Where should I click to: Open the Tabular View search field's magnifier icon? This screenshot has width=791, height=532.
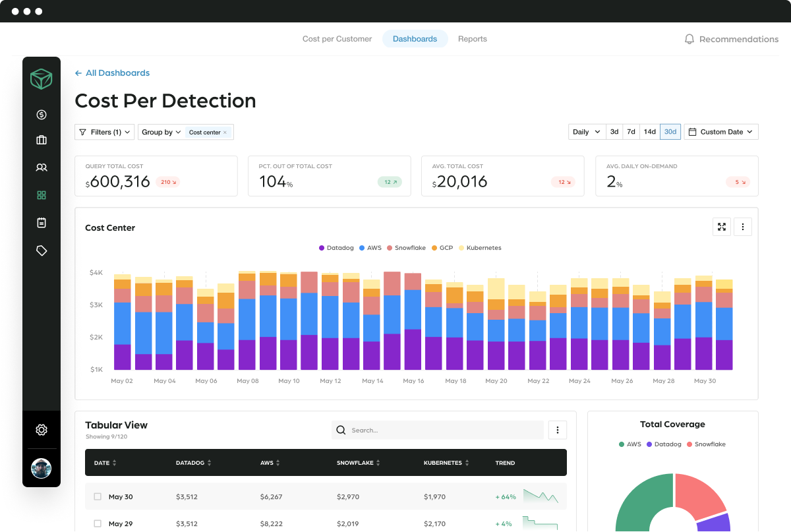[341, 430]
